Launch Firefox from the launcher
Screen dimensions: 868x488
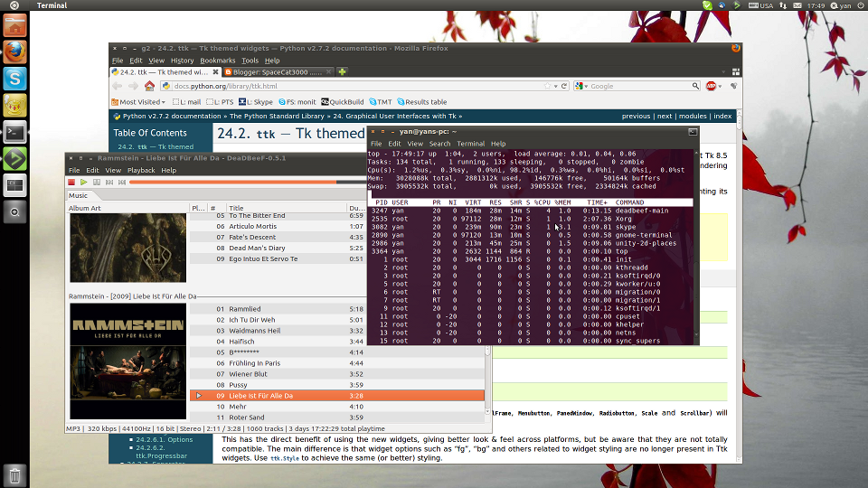15,52
